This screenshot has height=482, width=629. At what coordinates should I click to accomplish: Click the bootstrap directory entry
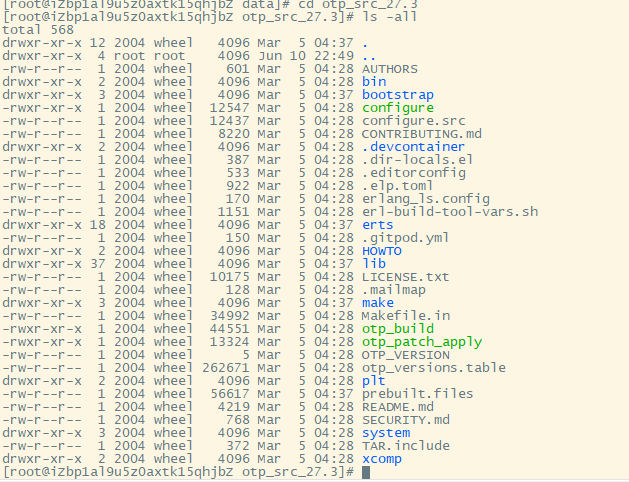[398, 95]
